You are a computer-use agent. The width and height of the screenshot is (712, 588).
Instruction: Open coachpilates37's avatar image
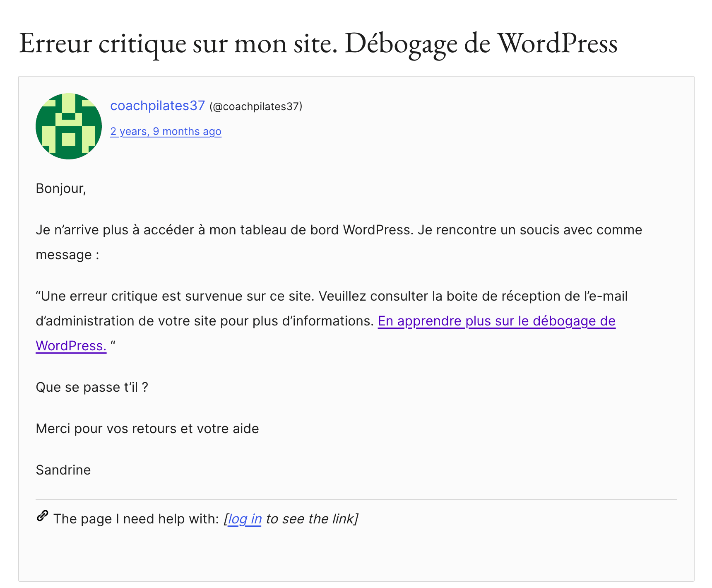pos(69,126)
